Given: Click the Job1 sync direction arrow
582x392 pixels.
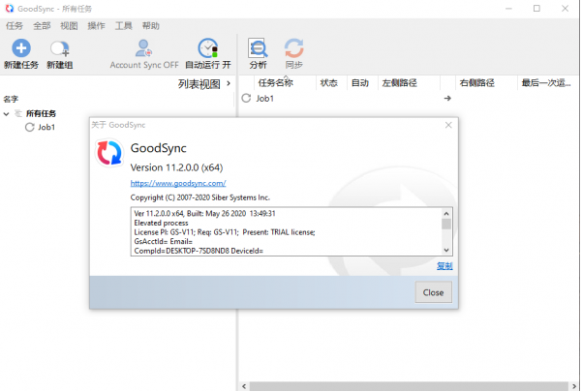Looking at the screenshot, I should pyautogui.click(x=447, y=99).
